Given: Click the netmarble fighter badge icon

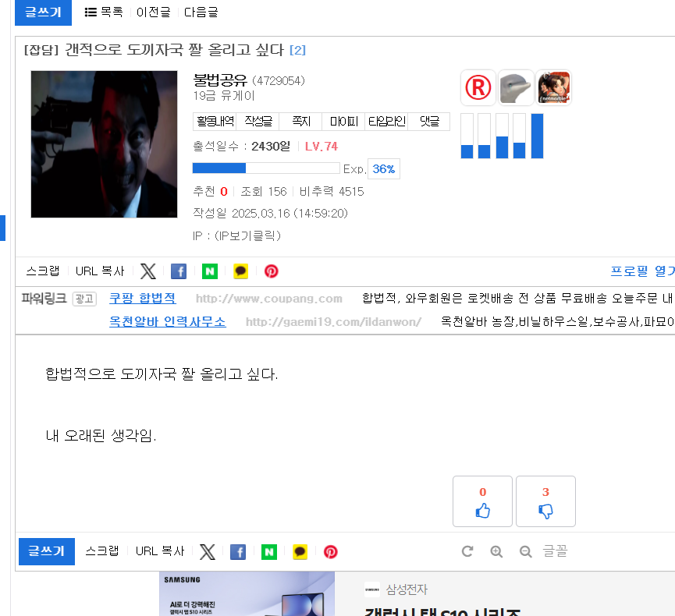Looking at the screenshot, I should click(x=554, y=88).
